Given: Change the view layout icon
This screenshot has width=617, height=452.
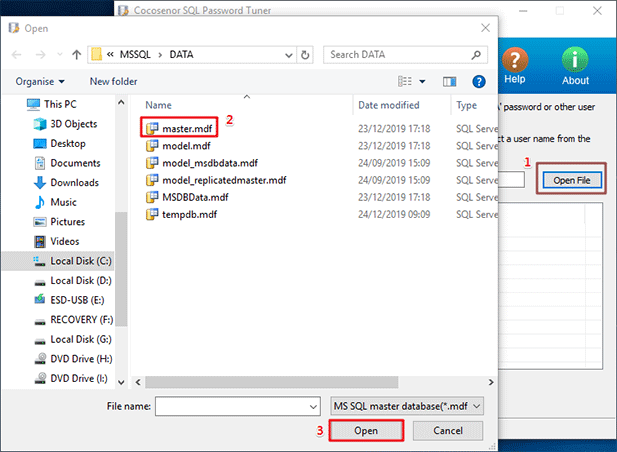Looking at the screenshot, I should pos(405,81).
